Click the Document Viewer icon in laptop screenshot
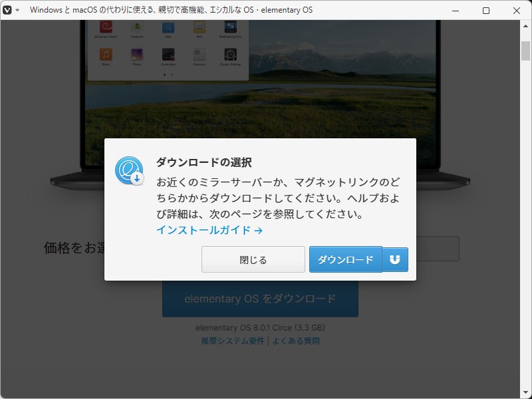 106,27
